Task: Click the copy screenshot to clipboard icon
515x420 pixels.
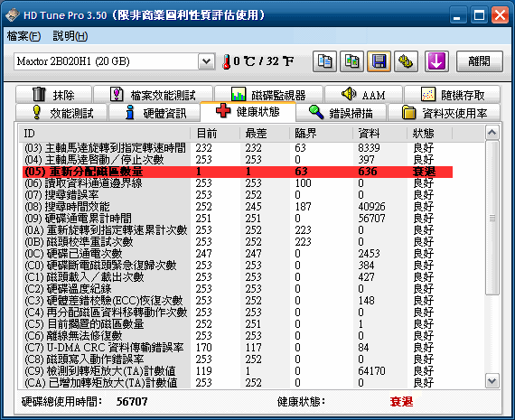Action: pyautogui.click(x=351, y=61)
